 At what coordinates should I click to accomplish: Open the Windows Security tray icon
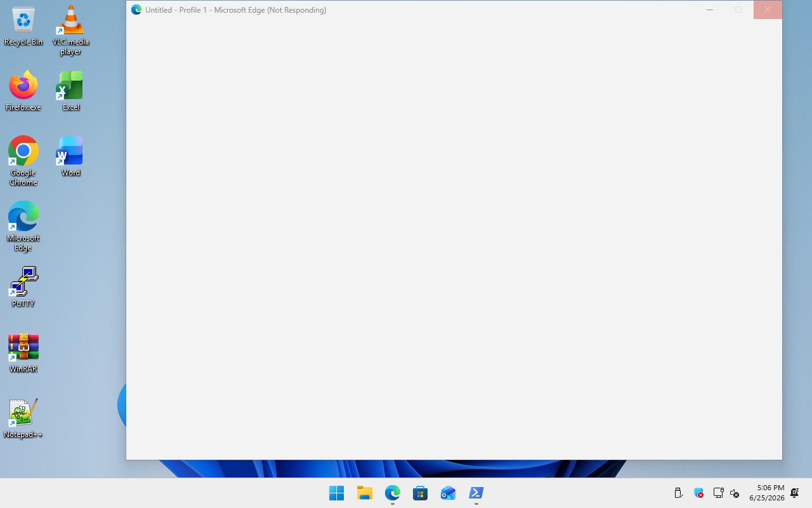pos(698,493)
